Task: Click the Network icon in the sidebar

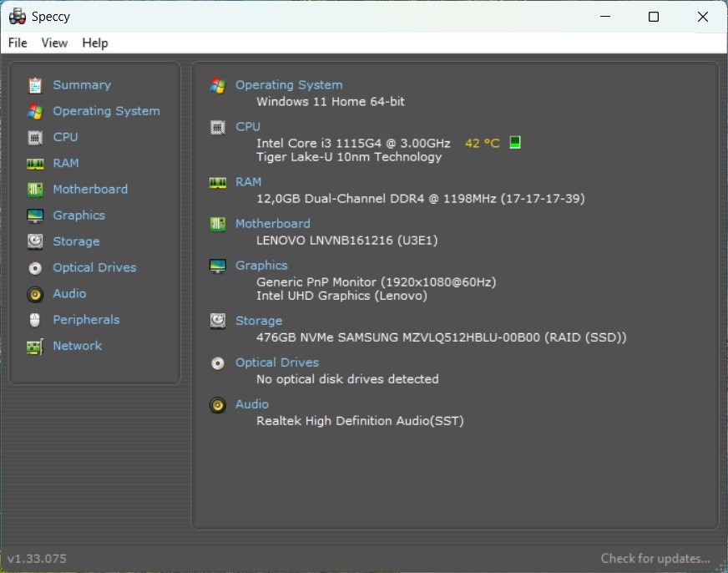Action: tap(34, 345)
